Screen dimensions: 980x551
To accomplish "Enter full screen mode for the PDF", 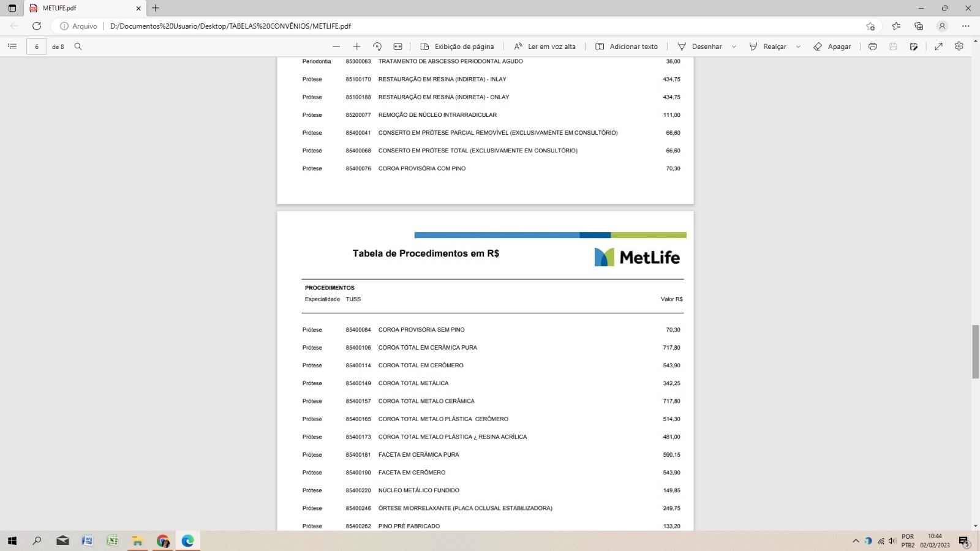I will [938, 47].
